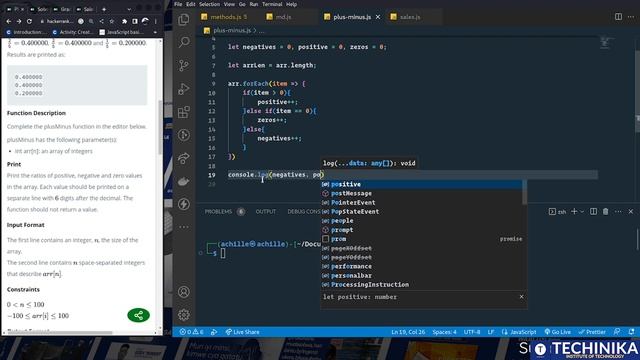Screen dimensions: 640x360
Task: Select the 'performance' autocomplete suggestion
Action: pos(421,267)
